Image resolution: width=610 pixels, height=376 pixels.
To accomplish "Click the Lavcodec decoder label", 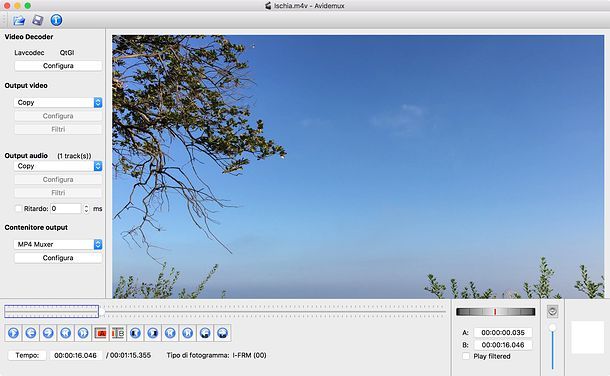I will [29, 52].
